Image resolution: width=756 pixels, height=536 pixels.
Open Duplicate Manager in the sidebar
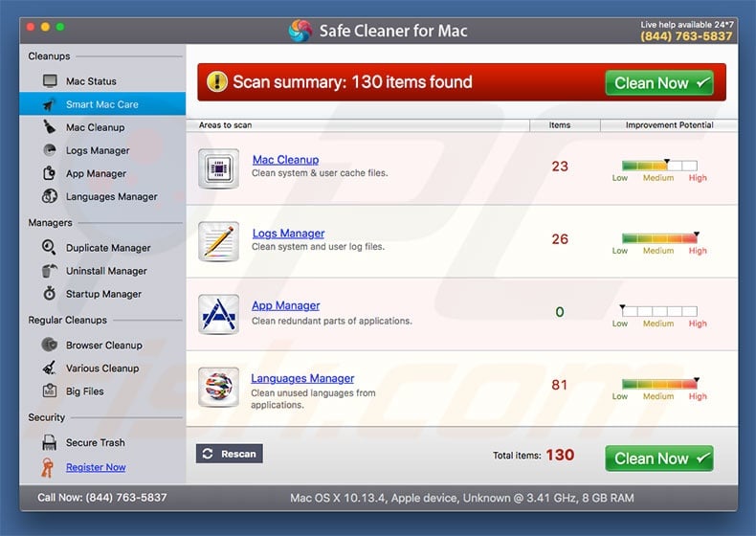coord(102,248)
